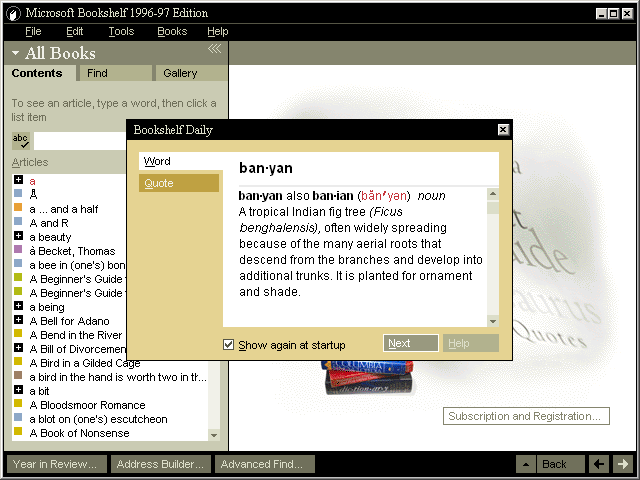This screenshot has width=640, height=480.
Task: Click the blue book icon beside 'A and R'
Action: pyautogui.click(x=18, y=221)
